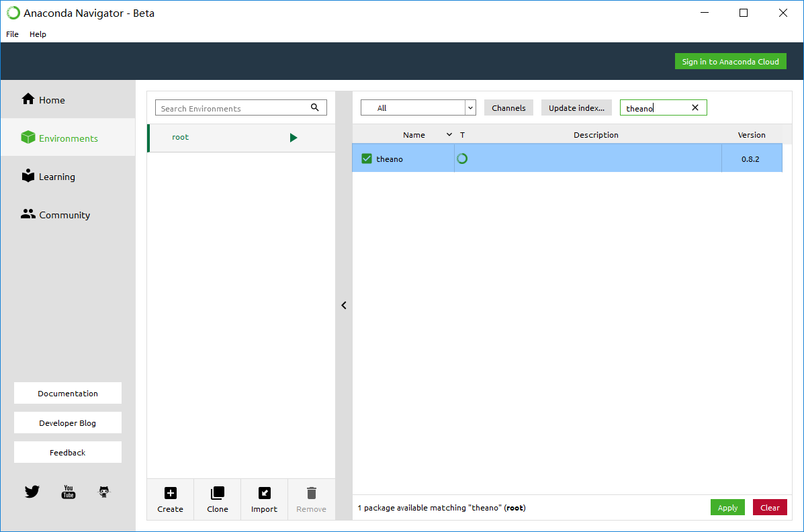This screenshot has height=532, width=804.
Task: Select the root environment
Action: (241, 138)
